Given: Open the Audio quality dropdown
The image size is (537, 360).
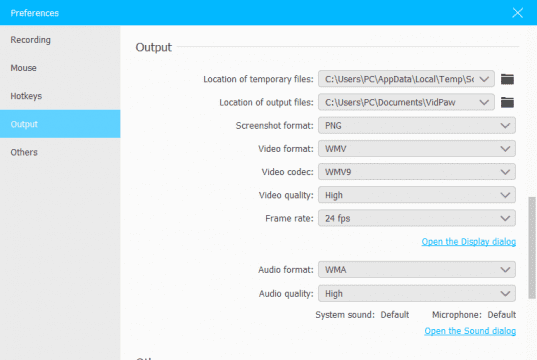Looking at the screenshot, I should click(x=417, y=294).
